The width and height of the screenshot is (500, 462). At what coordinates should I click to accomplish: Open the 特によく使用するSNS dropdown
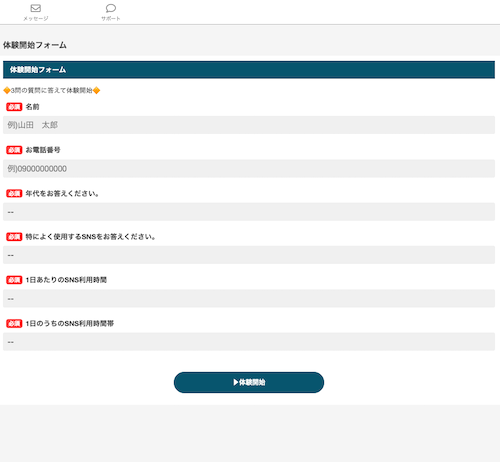point(249,255)
